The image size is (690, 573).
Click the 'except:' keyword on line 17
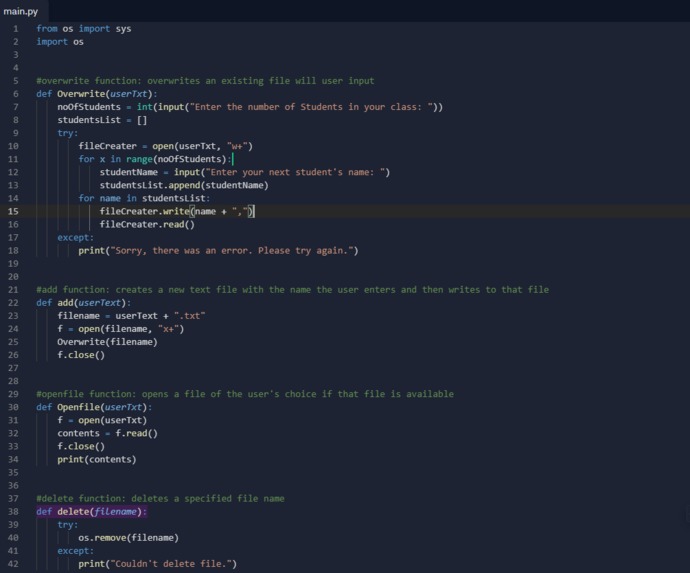point(75,238)
